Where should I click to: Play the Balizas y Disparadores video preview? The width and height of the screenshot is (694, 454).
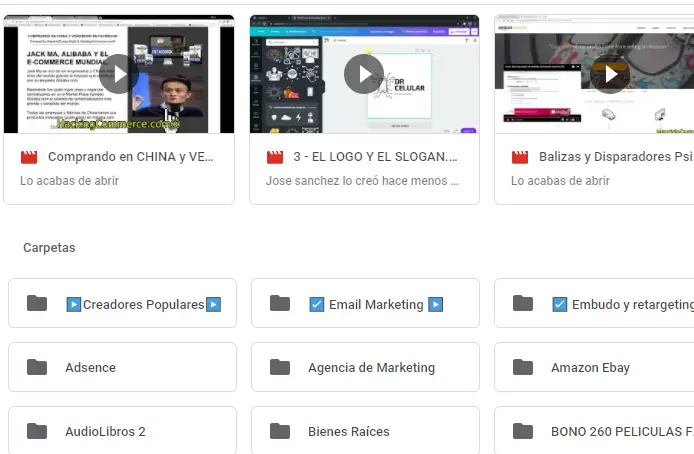pyautogui.click(x=609, y=74)
